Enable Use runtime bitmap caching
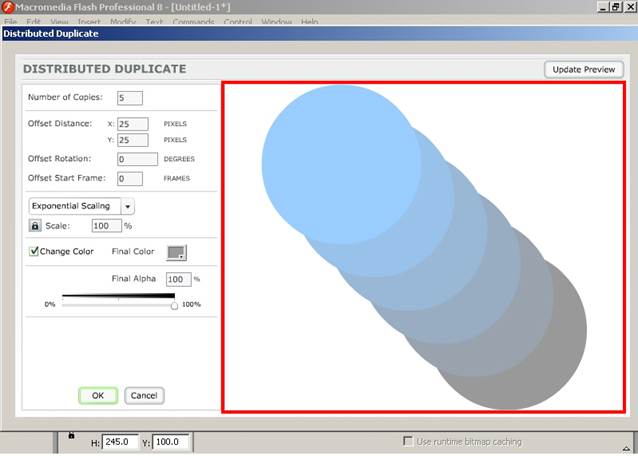Image resolution: width=638 pixels, height=456 pixels. 408,441
